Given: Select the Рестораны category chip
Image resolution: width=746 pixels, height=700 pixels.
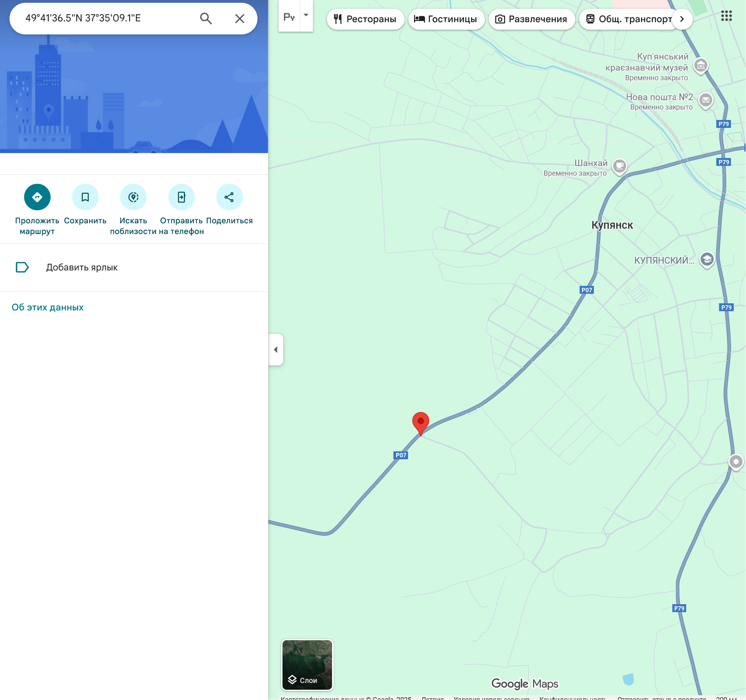Looking at the screenshot, I should 365,19.
